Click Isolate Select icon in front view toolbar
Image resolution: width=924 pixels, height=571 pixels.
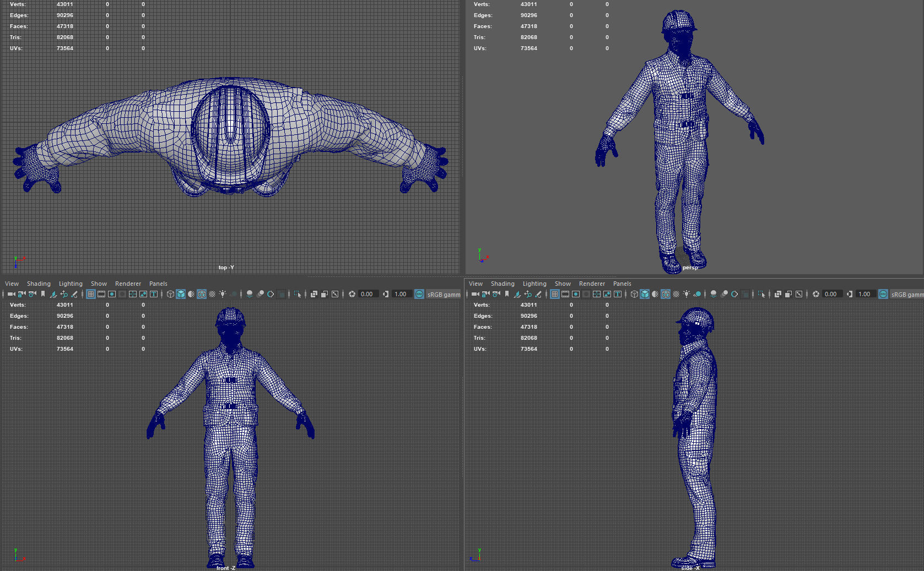click(x=298, y=294)
